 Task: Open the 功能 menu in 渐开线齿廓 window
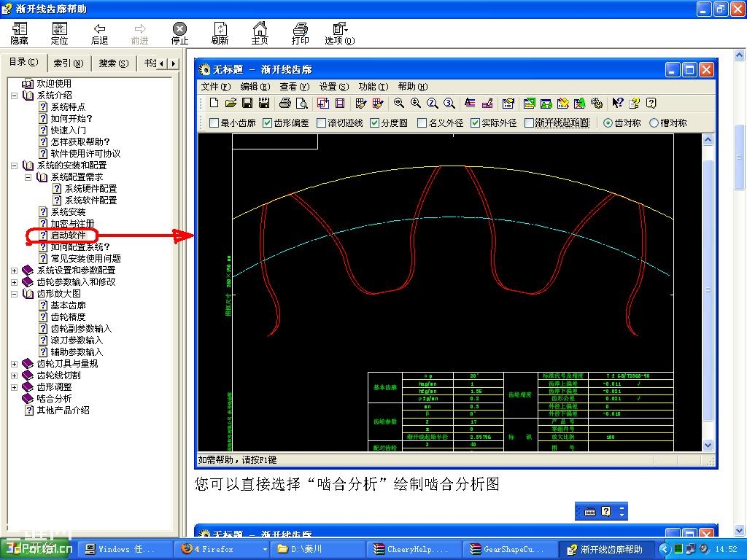(x=373, y=86)
